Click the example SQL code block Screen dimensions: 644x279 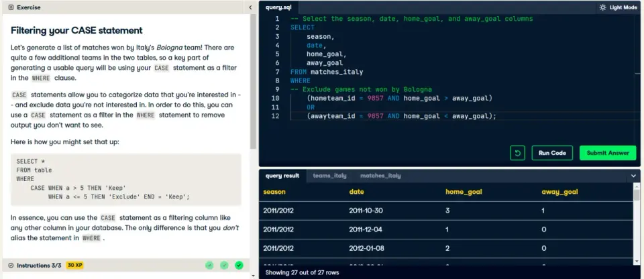[x=126, y=179]
